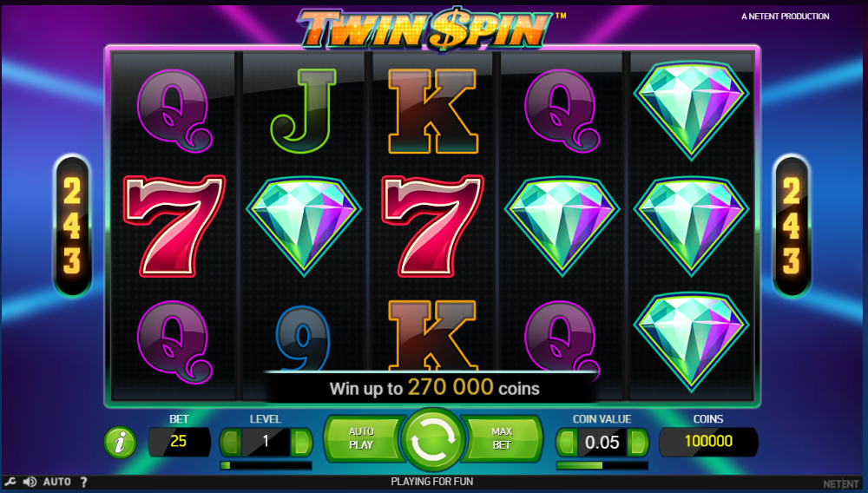Click the blue 9 symbol on reel two
Image resolution: width=868 pixels, height=493 pixels.
coord(303,338)
